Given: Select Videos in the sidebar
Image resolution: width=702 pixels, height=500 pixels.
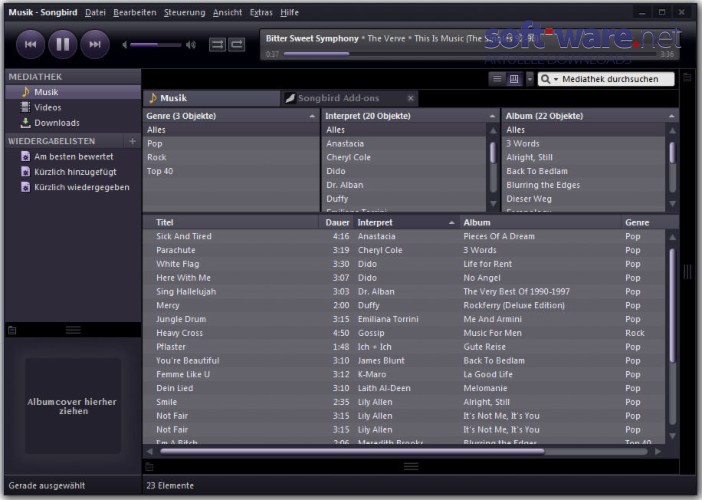Looking at the screenshot, I should (x=73, y=107).
